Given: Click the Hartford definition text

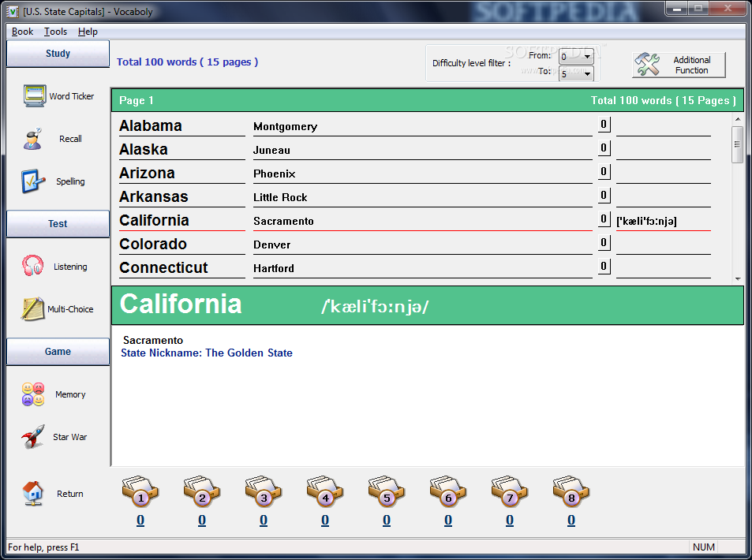Looking at the screenshot, I should tap(273, 268).
